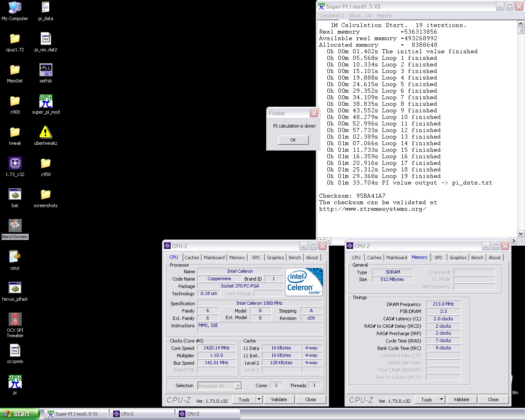This screenshot has height=420, width=525.
Task: Launch the setfsb PLL icon
Action: [46, 70]
